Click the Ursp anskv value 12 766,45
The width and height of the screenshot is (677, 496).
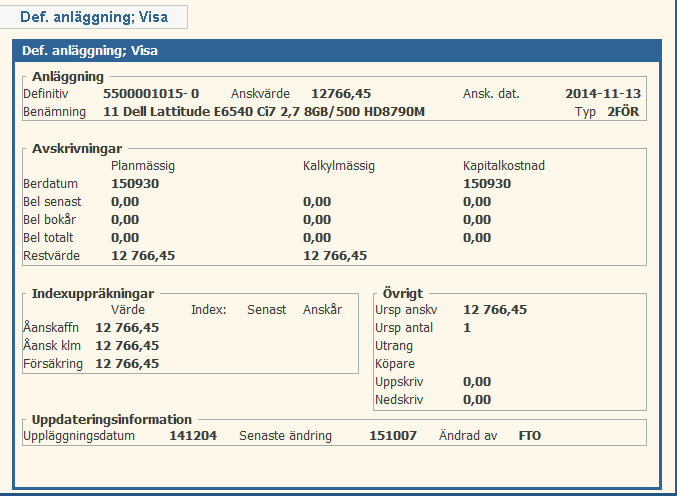pyautogui.click(x=495, y=310)
